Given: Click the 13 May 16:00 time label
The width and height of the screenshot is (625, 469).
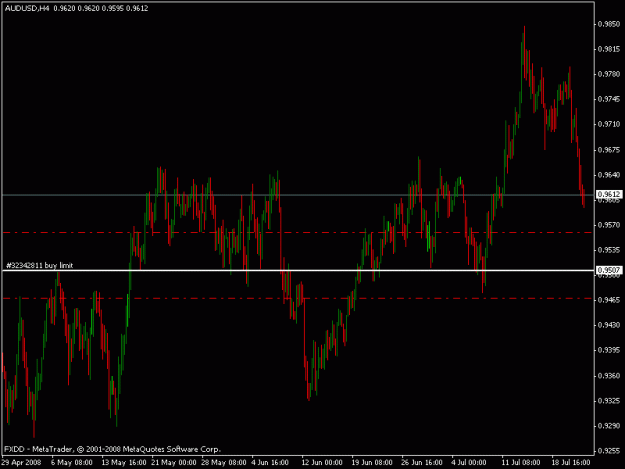Looking at the screenshot, I should pos(124,462).
